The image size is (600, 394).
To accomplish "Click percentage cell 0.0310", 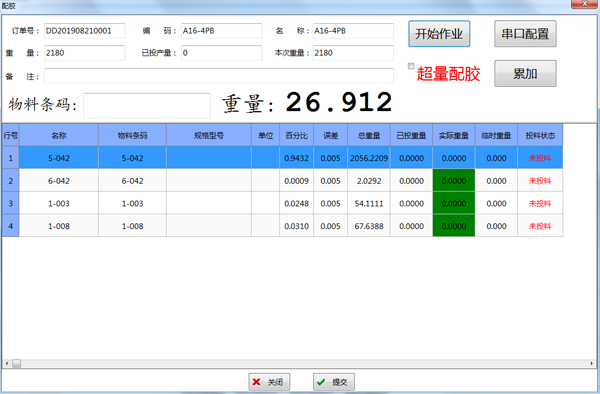I will tap(297, 226).
